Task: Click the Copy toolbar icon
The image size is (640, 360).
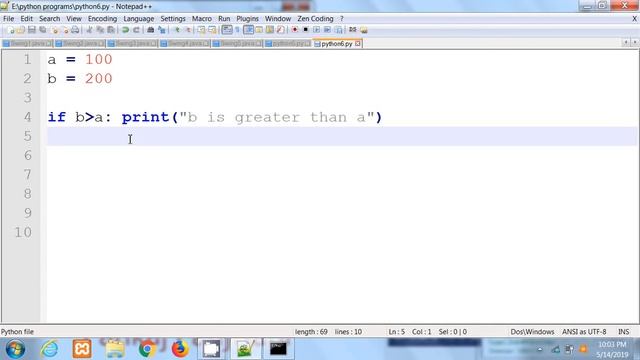Action: coord(100,30)
